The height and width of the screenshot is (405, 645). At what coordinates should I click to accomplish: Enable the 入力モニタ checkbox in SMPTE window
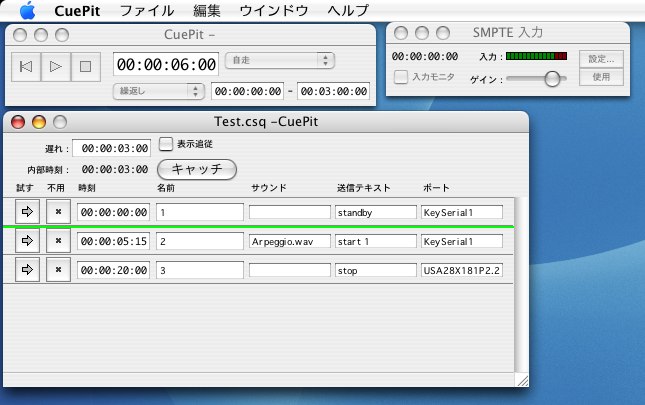401,77
